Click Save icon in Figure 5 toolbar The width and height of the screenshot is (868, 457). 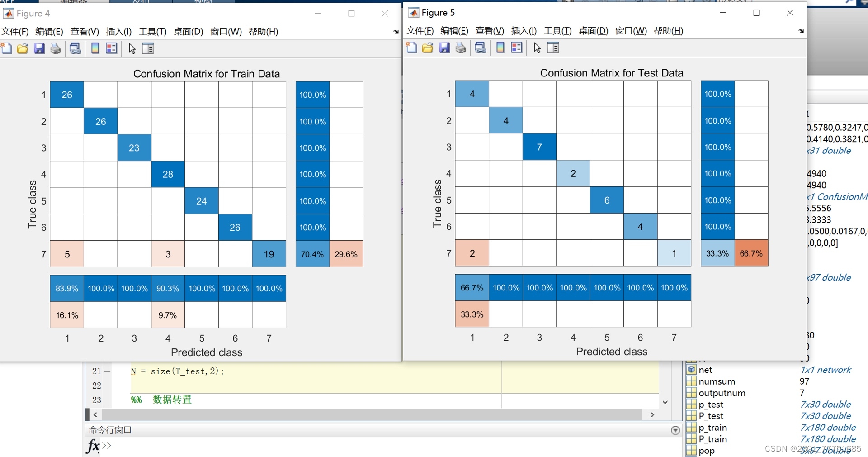point(444,48)
